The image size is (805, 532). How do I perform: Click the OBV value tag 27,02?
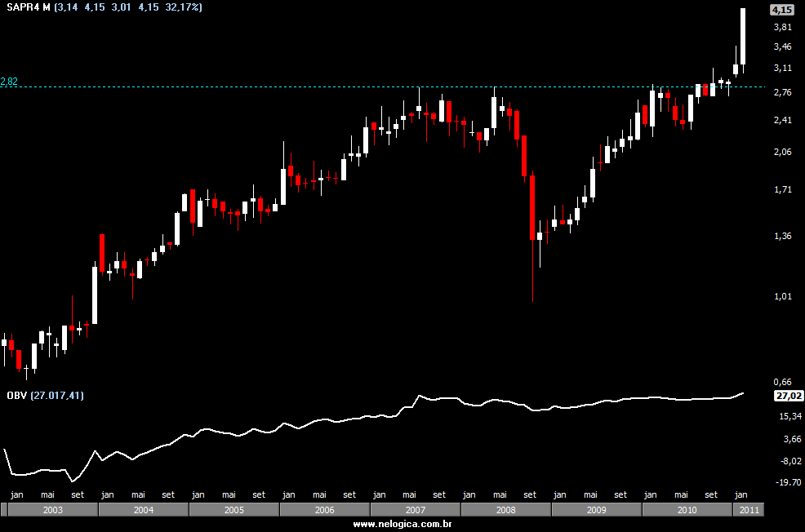789,396
